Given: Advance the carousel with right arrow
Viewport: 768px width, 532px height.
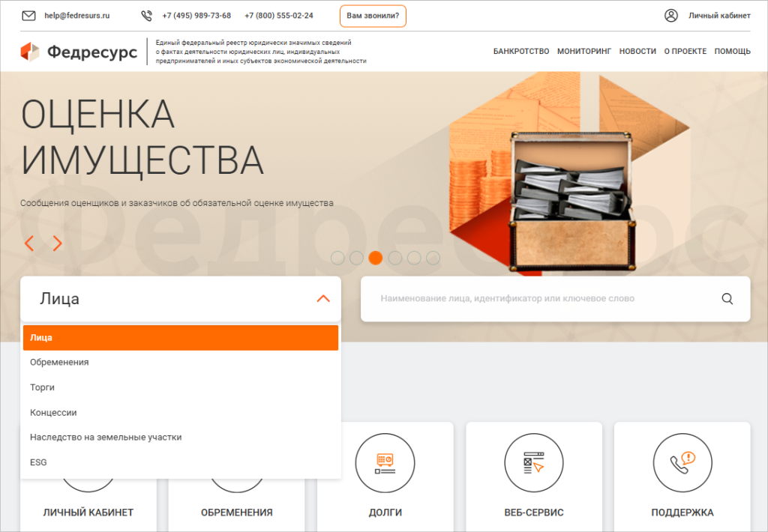Looking at the screenshot, I should coord(57,244).
